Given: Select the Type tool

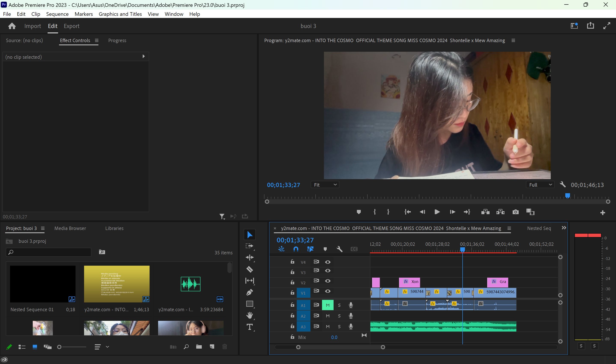Looking at the screenshot, I should coord(249,327).
